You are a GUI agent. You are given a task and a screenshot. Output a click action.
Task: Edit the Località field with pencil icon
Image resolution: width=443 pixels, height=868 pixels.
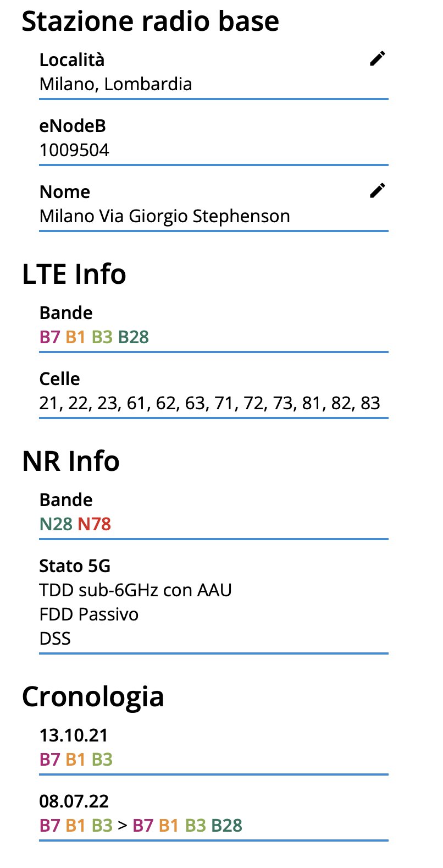(377, 58)
